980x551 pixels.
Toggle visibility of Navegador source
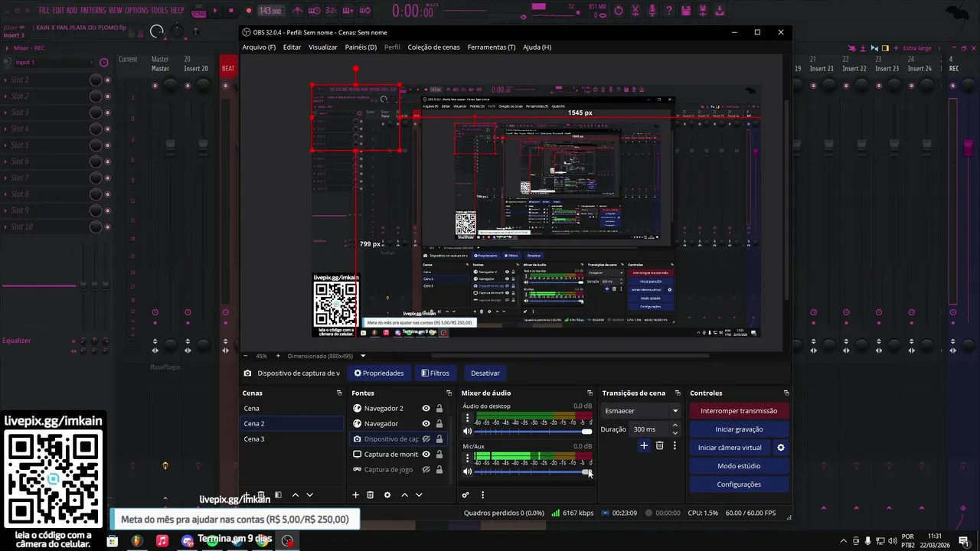(426, 424)
